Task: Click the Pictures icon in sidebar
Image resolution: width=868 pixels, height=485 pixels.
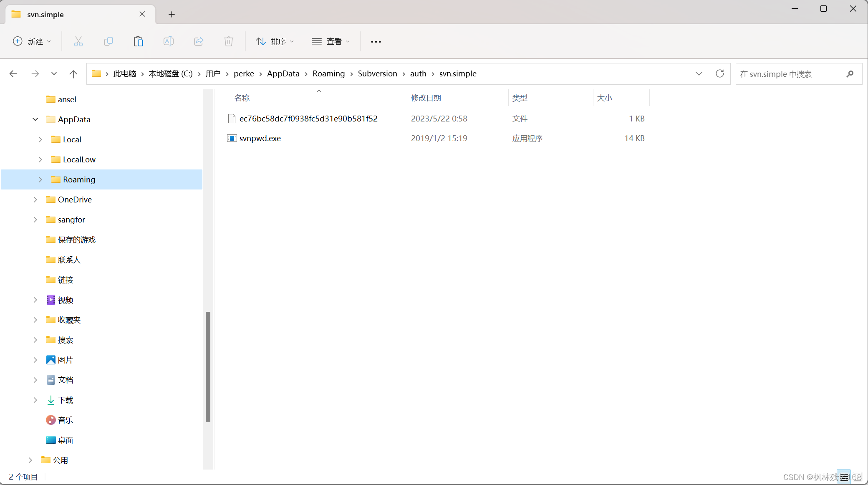Action: pos(51,360)
